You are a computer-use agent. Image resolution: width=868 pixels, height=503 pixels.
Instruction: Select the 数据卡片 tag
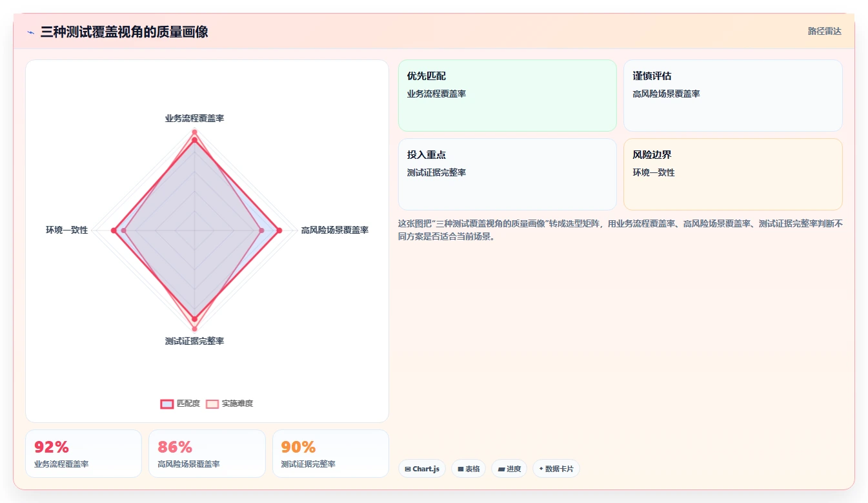point(556,469)
